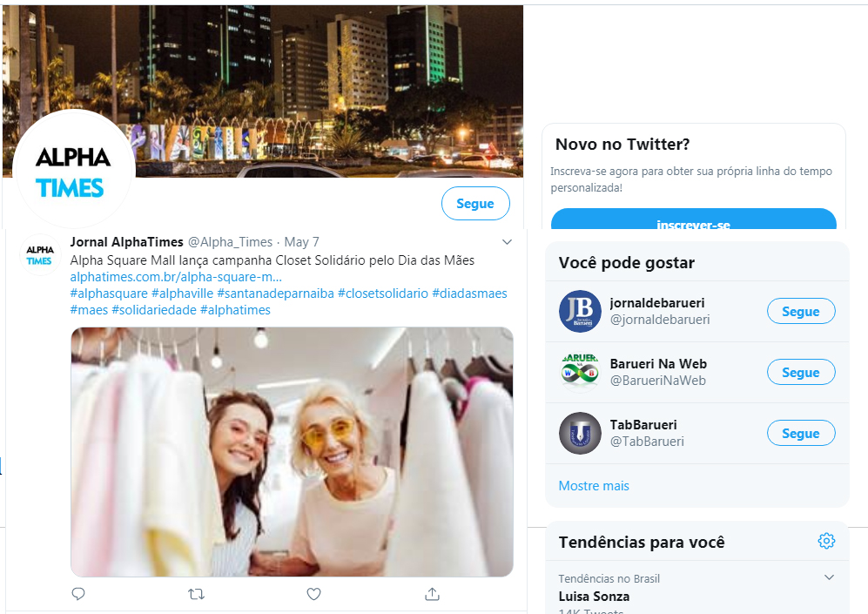Viewport: 868px width, 614px height.
Task: Open the Alpha Times profile picture
Action: pyautogui.click(x=74, y=170)
